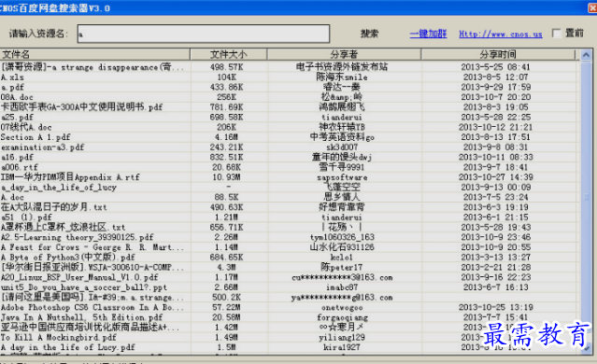Viewport: 597px width, 364px height.
Task: Select A2.5-Learning theory_39390125.pdf row
Action: point(290,237)
